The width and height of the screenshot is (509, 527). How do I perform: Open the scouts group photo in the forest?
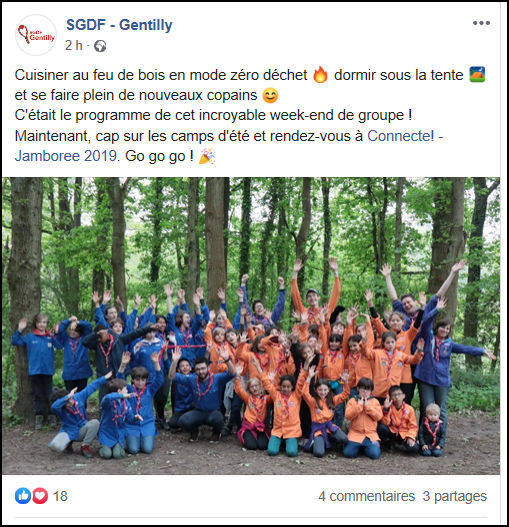[251, 326]
